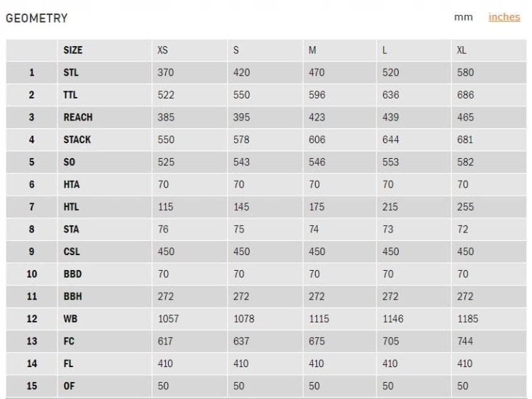Select the XL size column header
Image resolution: width=532 pixels, height=399 pixels.
pyautogui.click(x=462, y=50)
